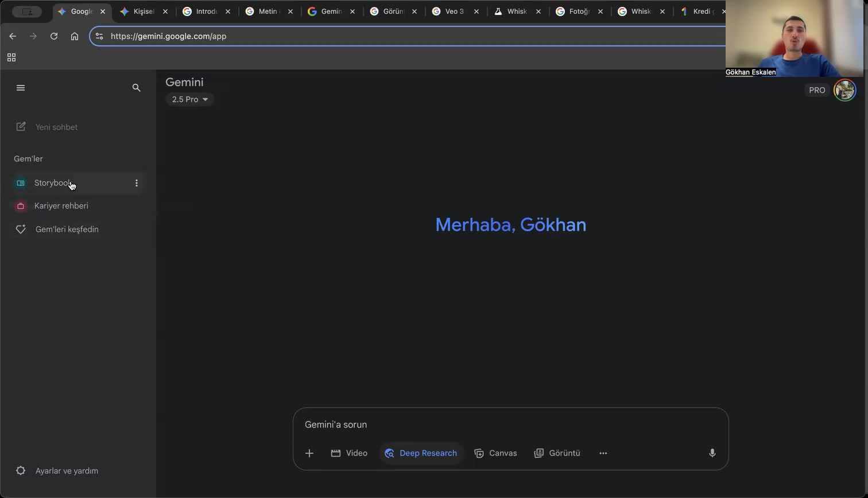
Task: Click the Gökhan Eskalen webcam thumbnail
Action: (x=794, y=38)
